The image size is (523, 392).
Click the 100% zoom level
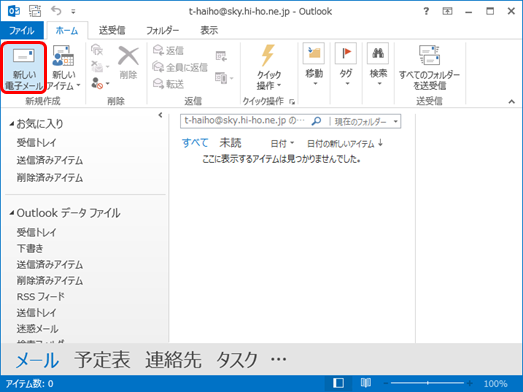point(495,383)
